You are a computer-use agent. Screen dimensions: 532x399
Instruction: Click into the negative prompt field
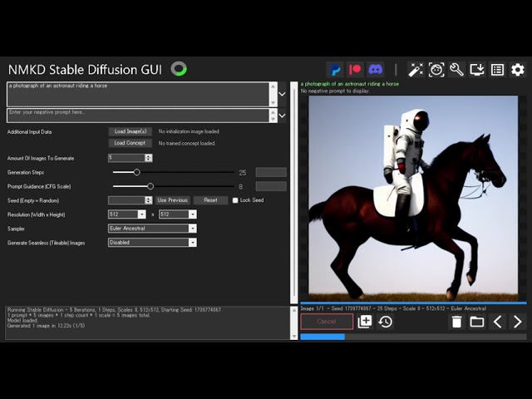(138, 115)
